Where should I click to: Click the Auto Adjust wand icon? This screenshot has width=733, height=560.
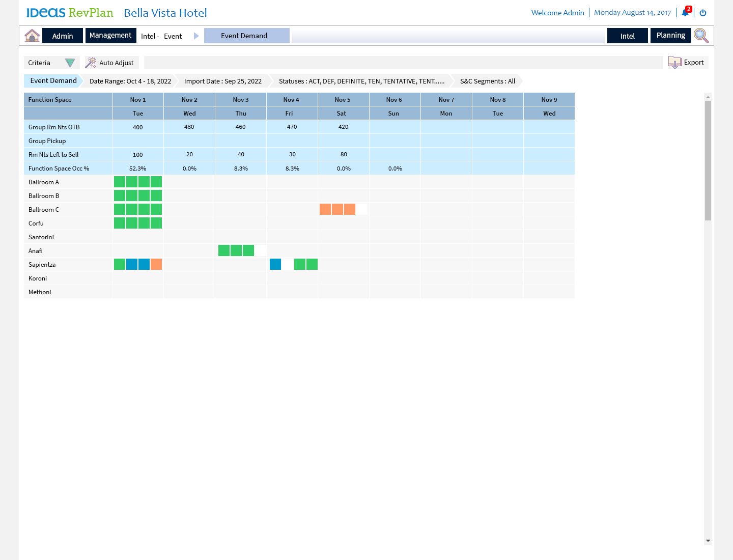tap(91, 63)
